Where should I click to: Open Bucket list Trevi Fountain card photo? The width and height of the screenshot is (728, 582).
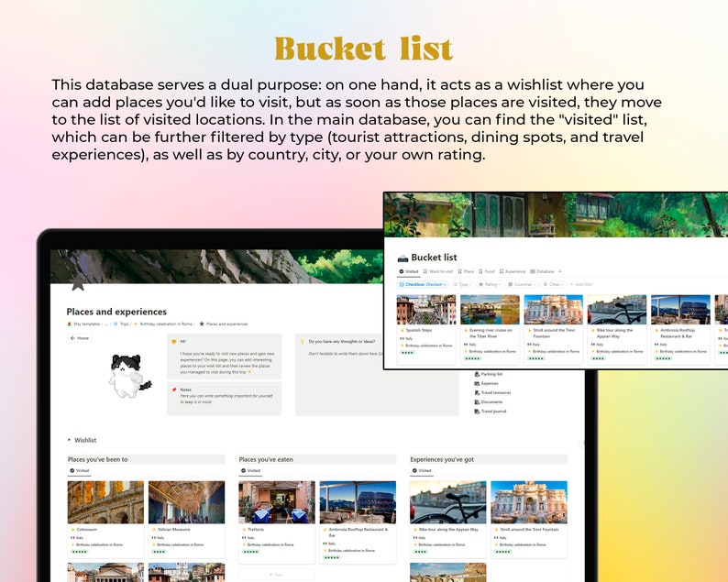coord(554,310)
